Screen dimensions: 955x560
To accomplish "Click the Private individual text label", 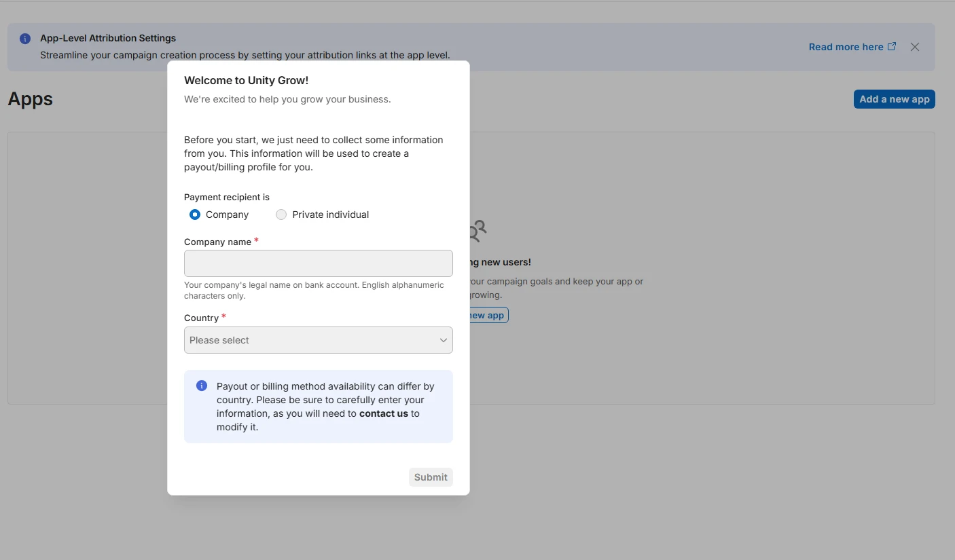I will coord(331,214).
